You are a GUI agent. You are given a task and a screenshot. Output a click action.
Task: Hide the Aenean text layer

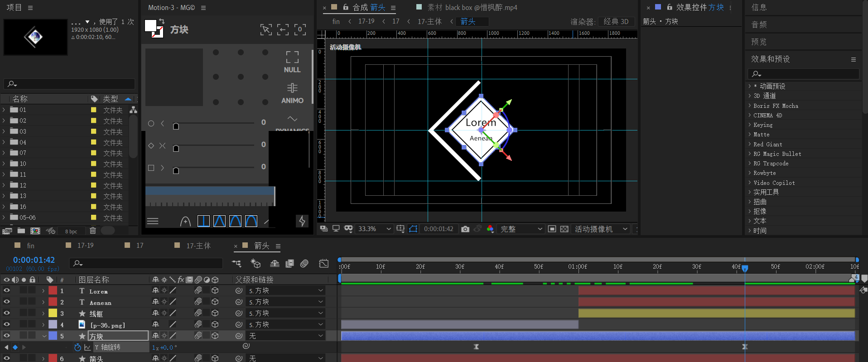point(6,302)
